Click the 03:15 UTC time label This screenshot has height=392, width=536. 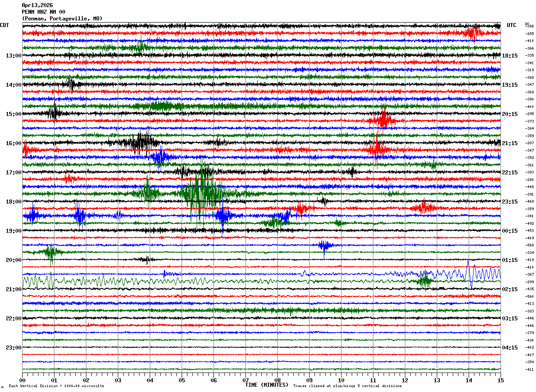tap(510, 319)
